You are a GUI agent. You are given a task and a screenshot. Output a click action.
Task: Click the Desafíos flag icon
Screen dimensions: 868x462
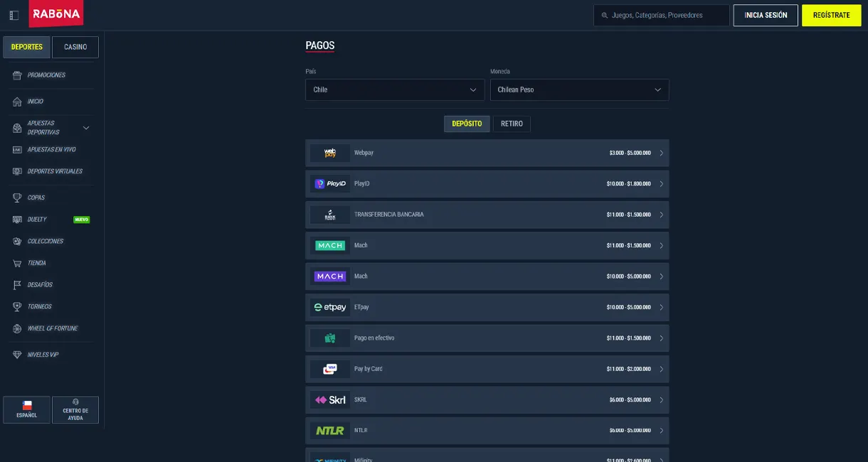tap(17, 285)
